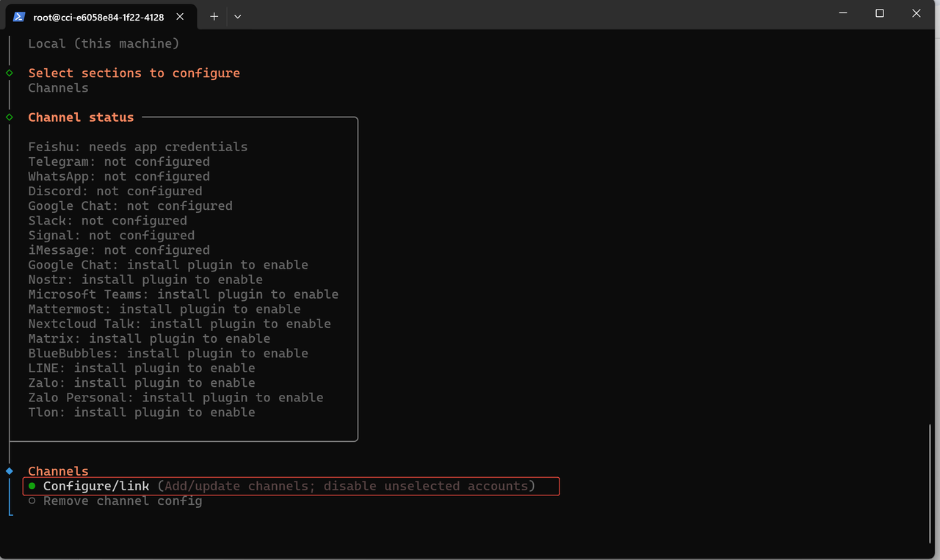Click the Feishu needs app credentials line

(137, 147)
